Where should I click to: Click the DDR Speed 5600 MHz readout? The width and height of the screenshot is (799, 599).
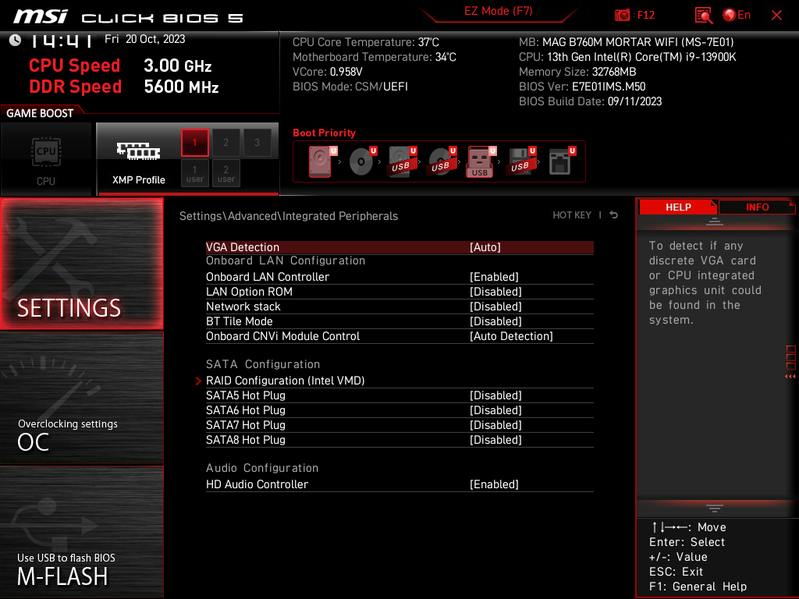(124, 87)
